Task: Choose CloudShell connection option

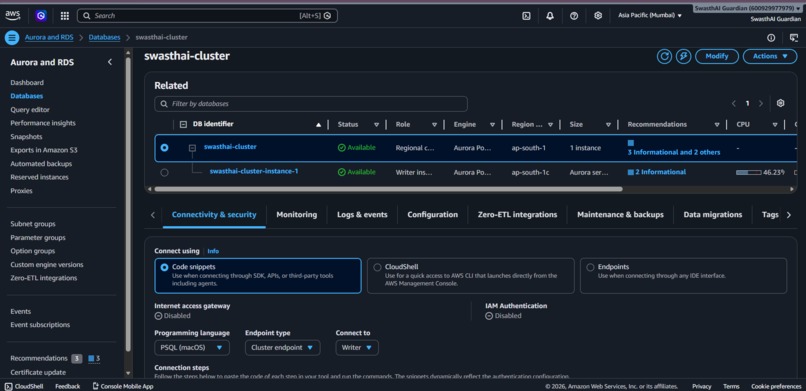Action: coord(471,276)
